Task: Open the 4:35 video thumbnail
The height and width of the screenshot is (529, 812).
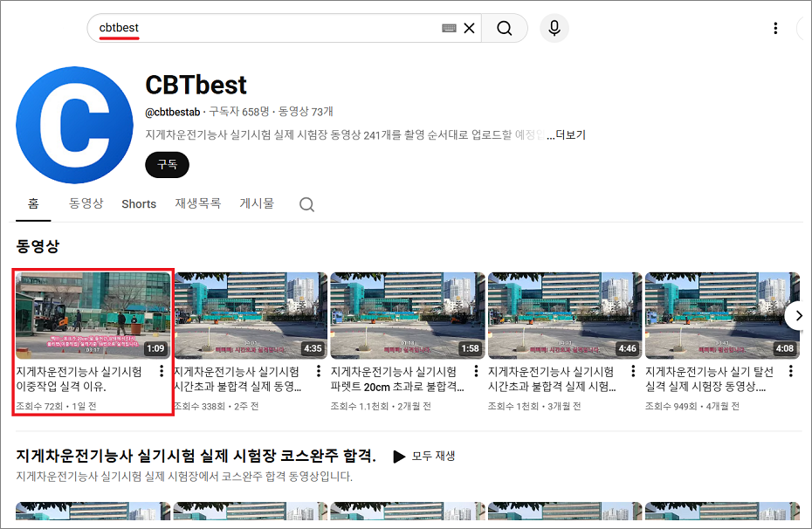Action: (x=250, y=316)
